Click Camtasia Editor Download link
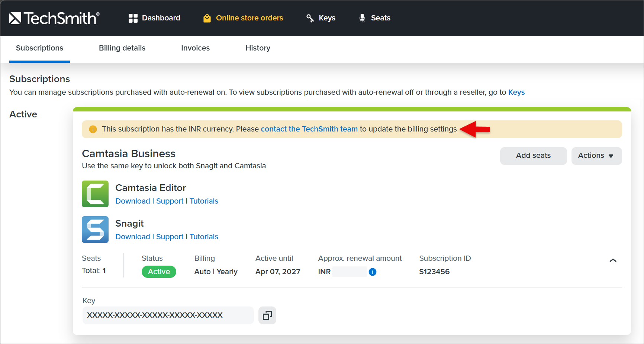 [x=133, y=201]
